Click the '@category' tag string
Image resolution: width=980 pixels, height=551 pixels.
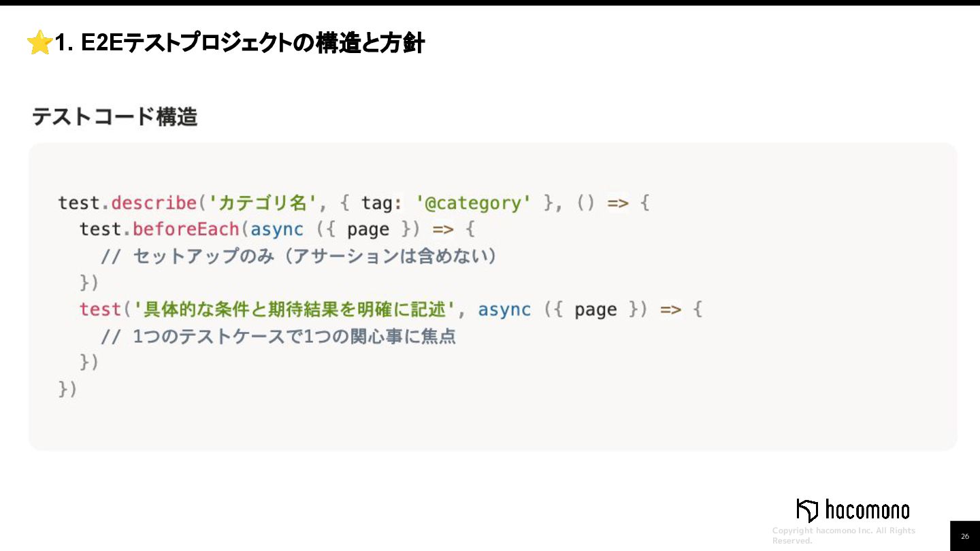tap(473, 203)
